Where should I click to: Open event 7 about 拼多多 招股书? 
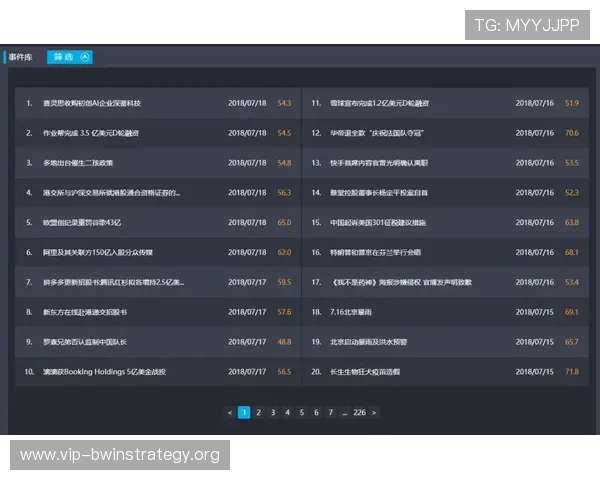click(113, 282)
